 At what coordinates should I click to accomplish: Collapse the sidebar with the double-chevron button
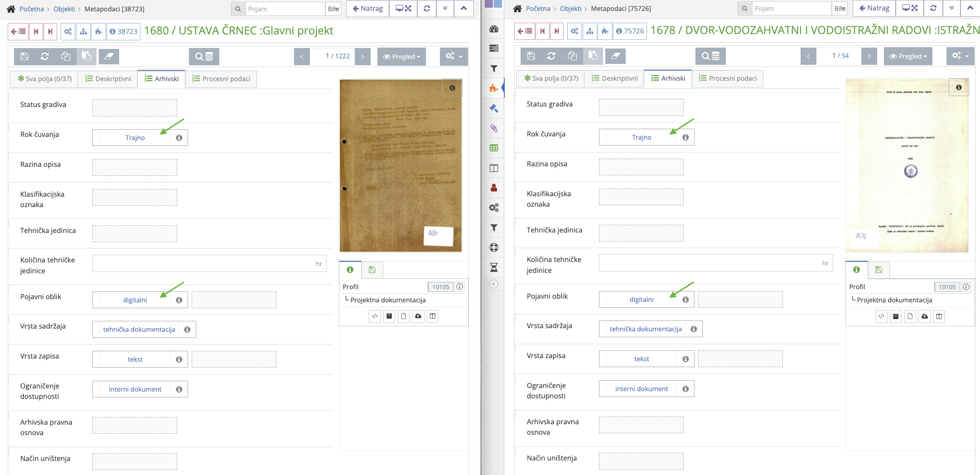pos(494,284)
